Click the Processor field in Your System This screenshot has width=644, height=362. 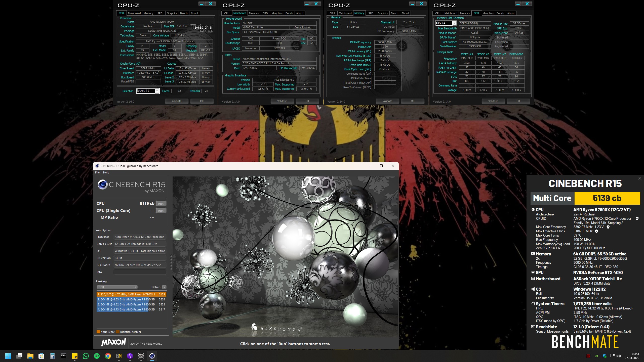pos(140,237)
